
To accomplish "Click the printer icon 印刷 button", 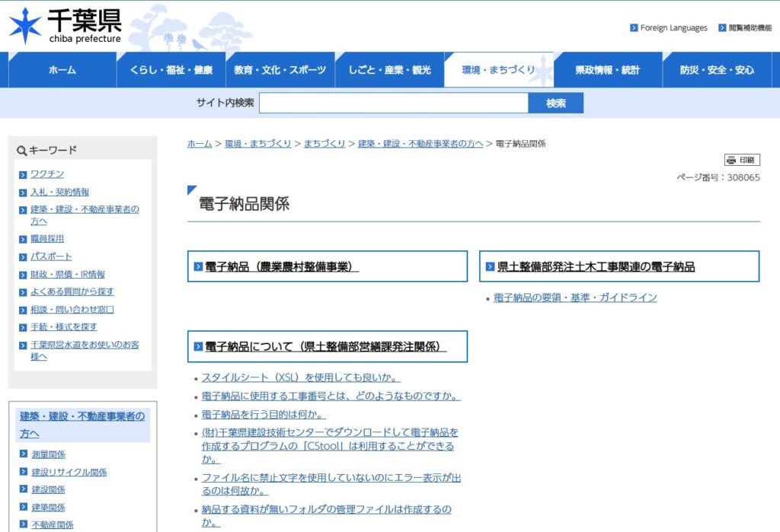I will pos(742,160).
